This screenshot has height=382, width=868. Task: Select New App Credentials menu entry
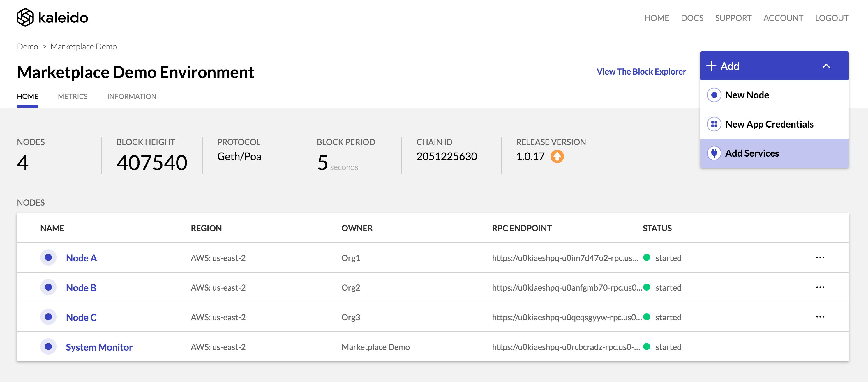point(774,124)
